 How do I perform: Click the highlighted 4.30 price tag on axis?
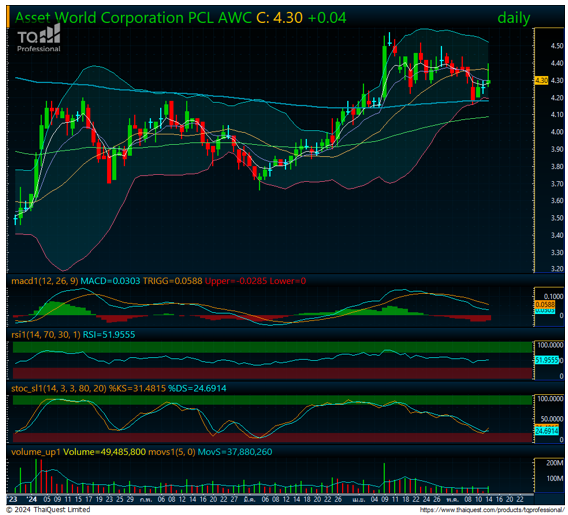[541, 80]
